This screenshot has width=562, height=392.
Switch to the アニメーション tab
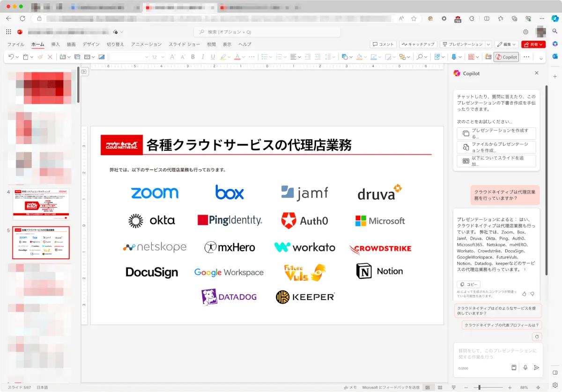click(146, 44)
